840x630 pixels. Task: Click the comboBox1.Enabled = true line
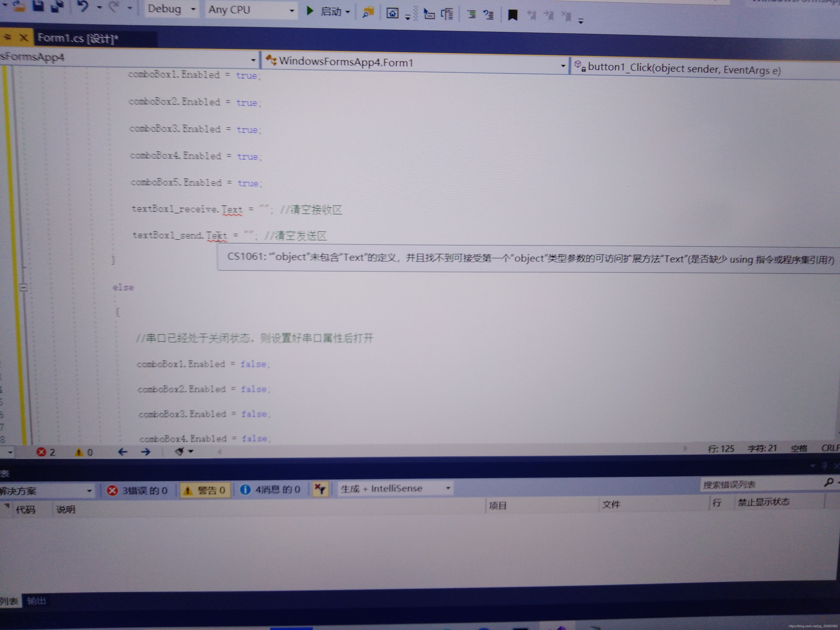(x=194, y=75)
